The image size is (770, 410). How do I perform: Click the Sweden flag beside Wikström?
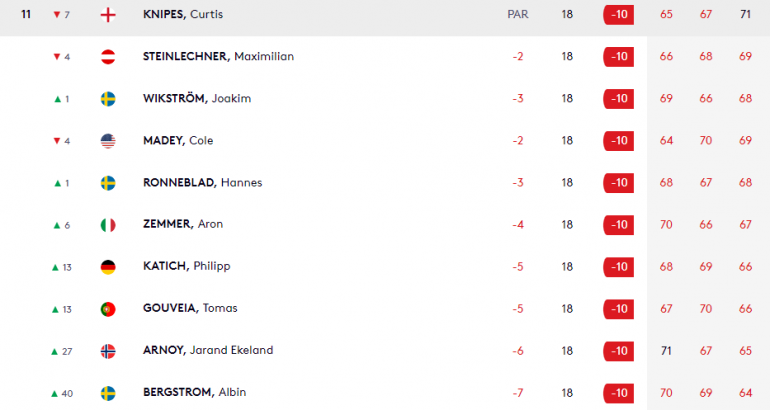(x=108, y=99)
